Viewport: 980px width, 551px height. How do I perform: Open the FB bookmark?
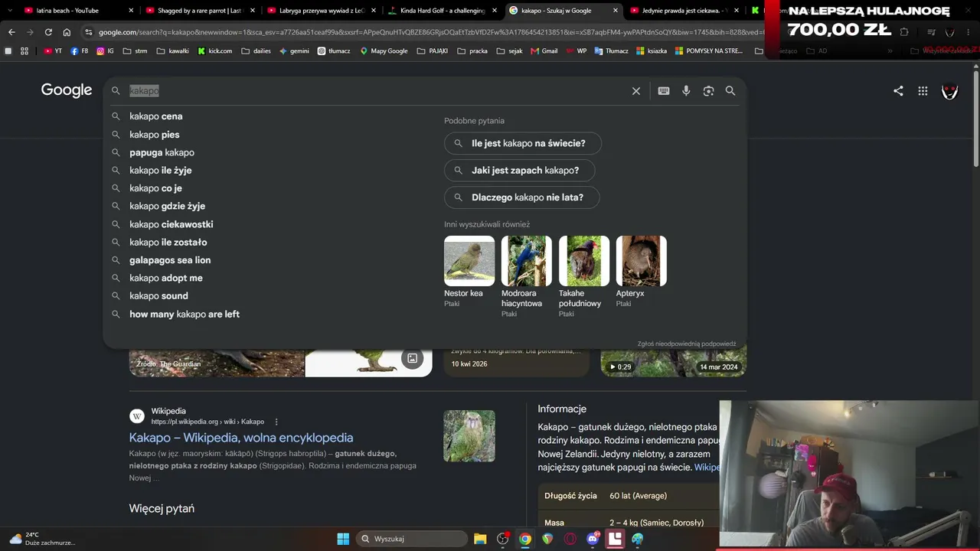(x=79, y=51)
